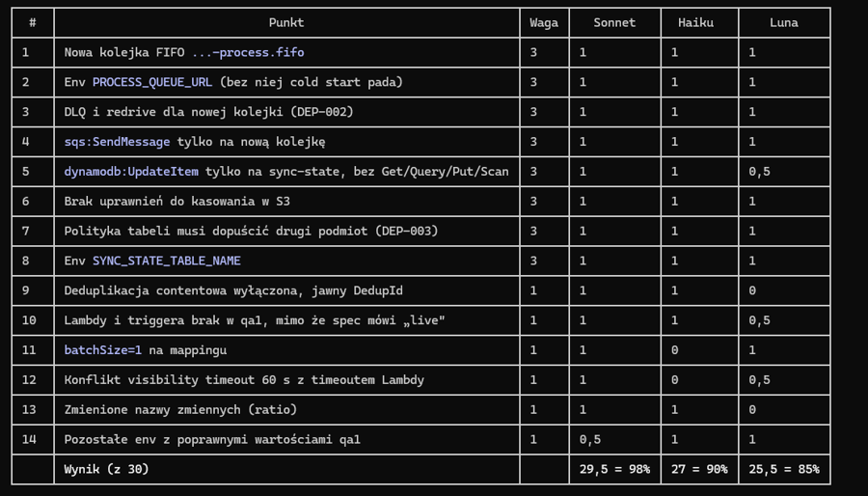Image resolution: width=868 pixels, height=496 pixels.
Task: Click the Luna column header
Action: tap(784, 23)
